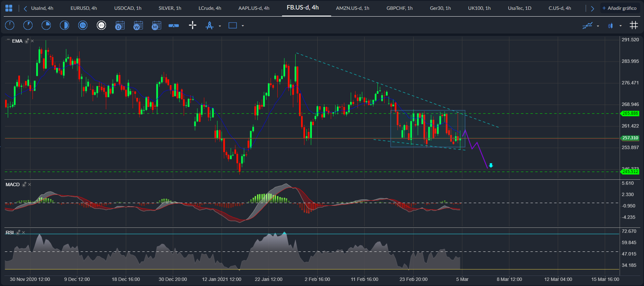Image resolution: width=644 pixels, height=286 pixels.
Task: Open the USDCAD, 1h tab
Action: (128, 8)
